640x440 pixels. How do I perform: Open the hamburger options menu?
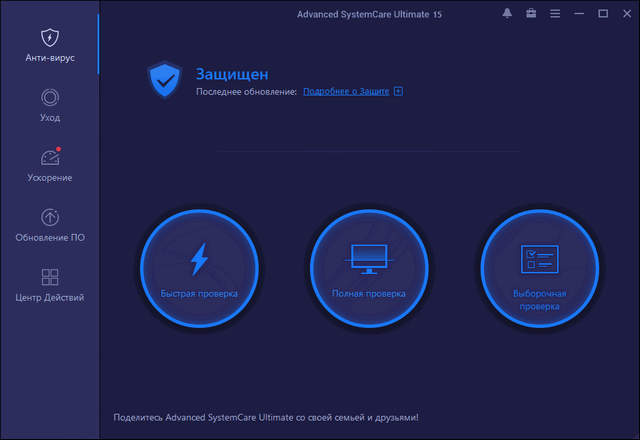[x=555, y=13]
